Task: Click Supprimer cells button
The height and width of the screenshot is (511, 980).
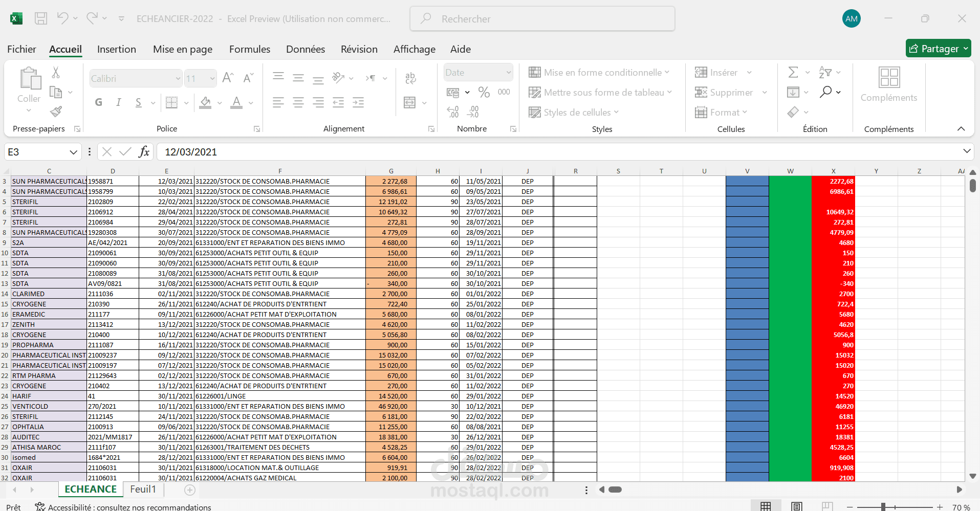Action: (724, 93)
